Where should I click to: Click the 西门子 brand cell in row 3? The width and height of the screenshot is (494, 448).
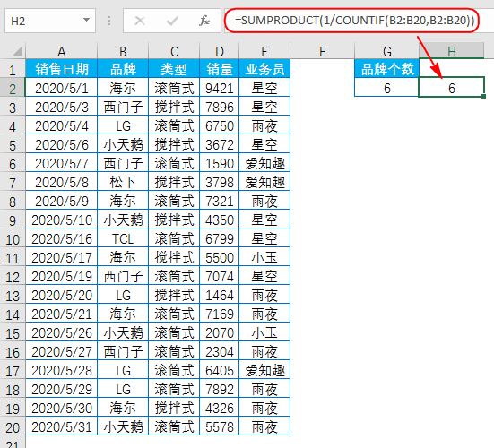point(123,107)
